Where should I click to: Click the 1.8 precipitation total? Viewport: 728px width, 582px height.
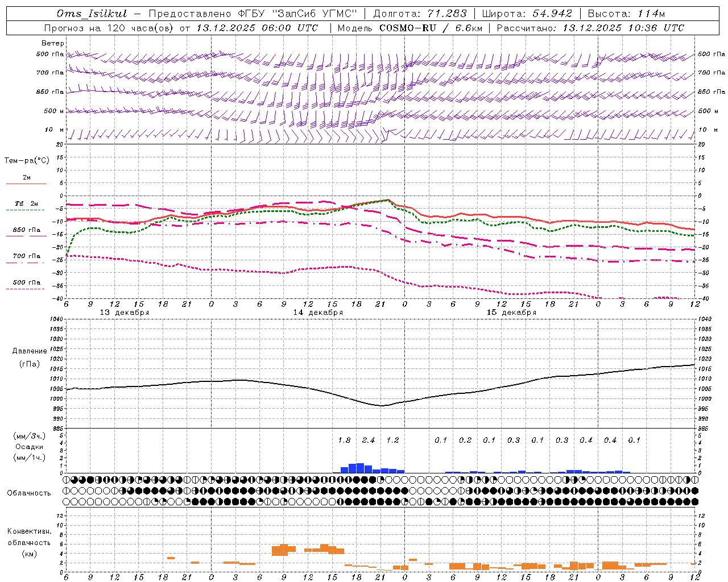tap(344, 440)
